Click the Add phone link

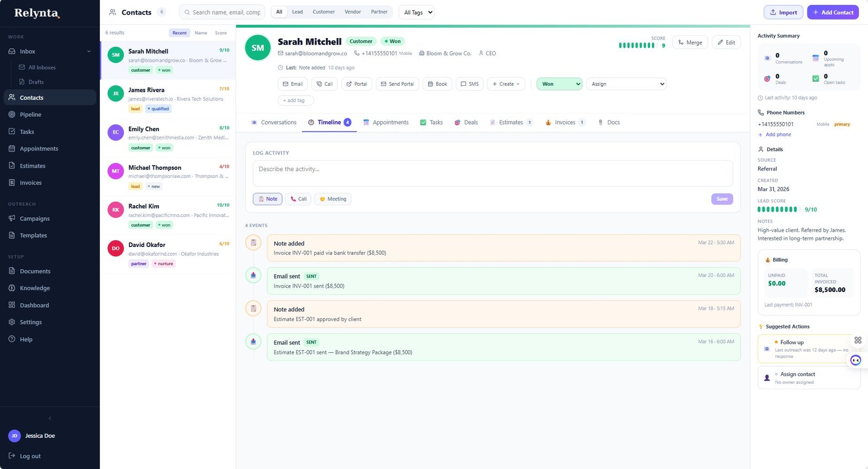click(x=778, y=135)
